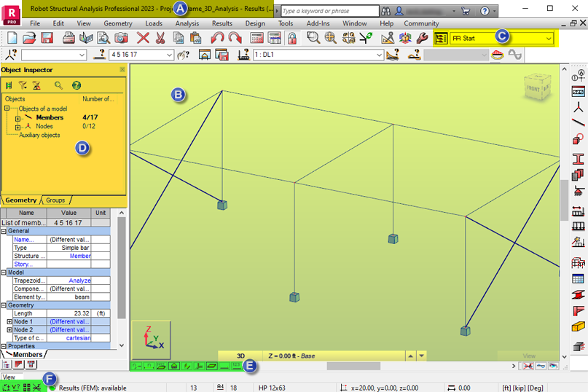Open the Loads menu
This screenshot has height=392, width=588.
pos(154,23)
